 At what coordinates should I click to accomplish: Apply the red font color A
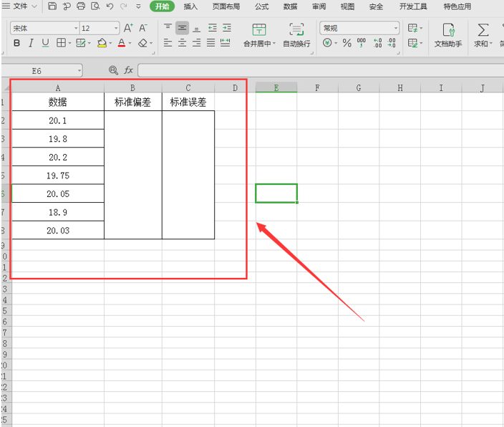[x=122, y=43]
